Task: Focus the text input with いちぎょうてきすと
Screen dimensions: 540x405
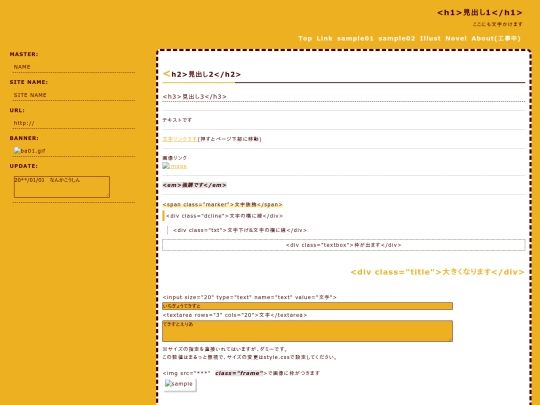Action: point(307,306)
